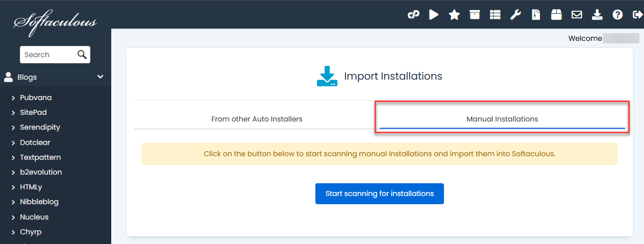
Task: Click the large Import Installations download icon
Action: pos(327,76)
